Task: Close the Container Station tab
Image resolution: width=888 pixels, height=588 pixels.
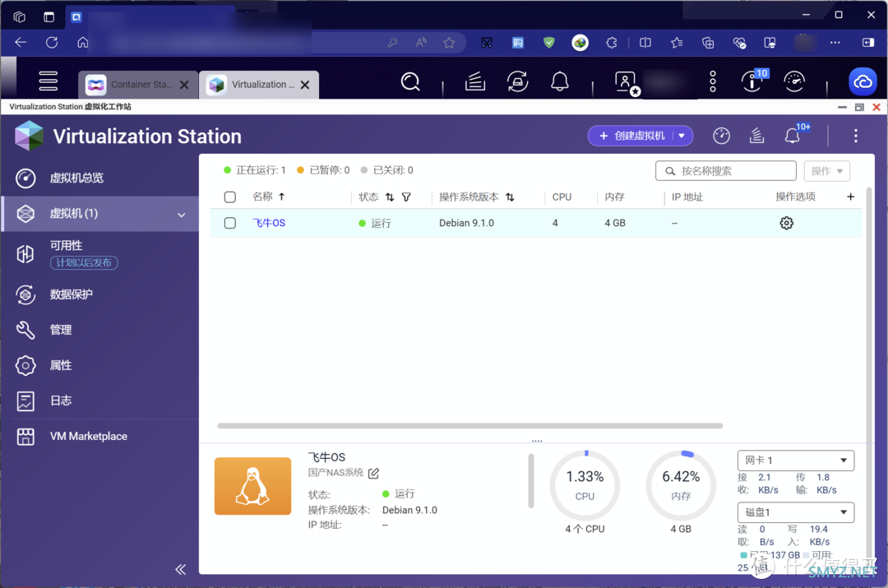Action: pyautogui.click(x=184, y=85)
